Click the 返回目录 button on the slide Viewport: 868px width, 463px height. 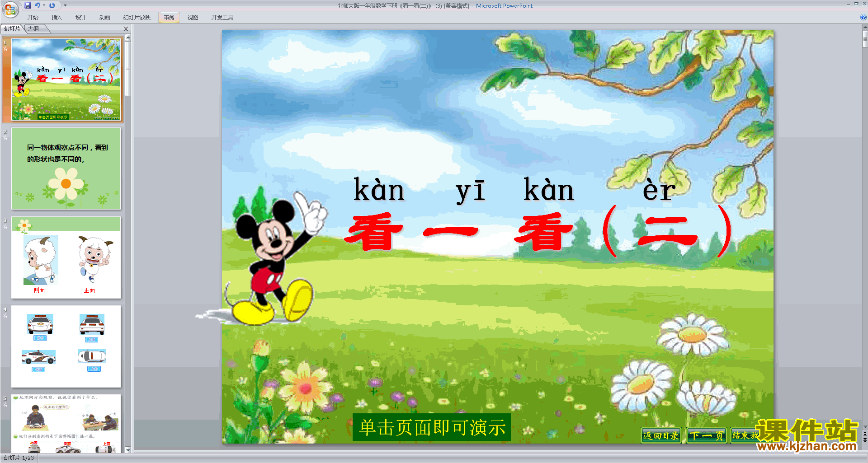[661, 435]
